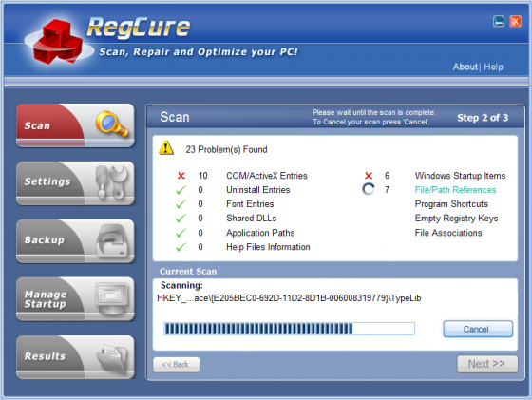The width and height of the screenshot is (532, 400).
Task: Click the green checkmark beside Shared DLLs
Action: [181, 219]
